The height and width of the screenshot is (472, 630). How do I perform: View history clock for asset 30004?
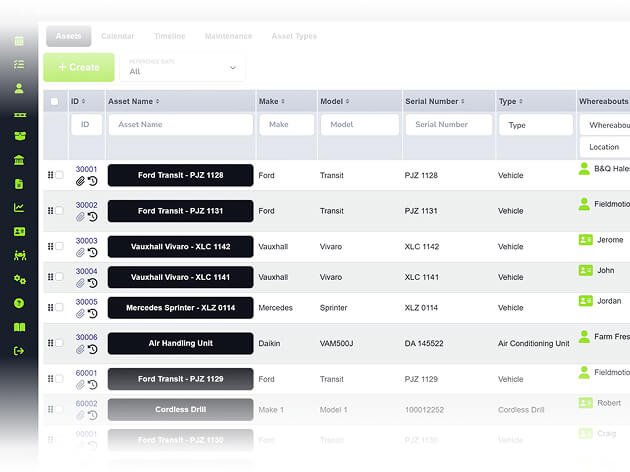93,283
